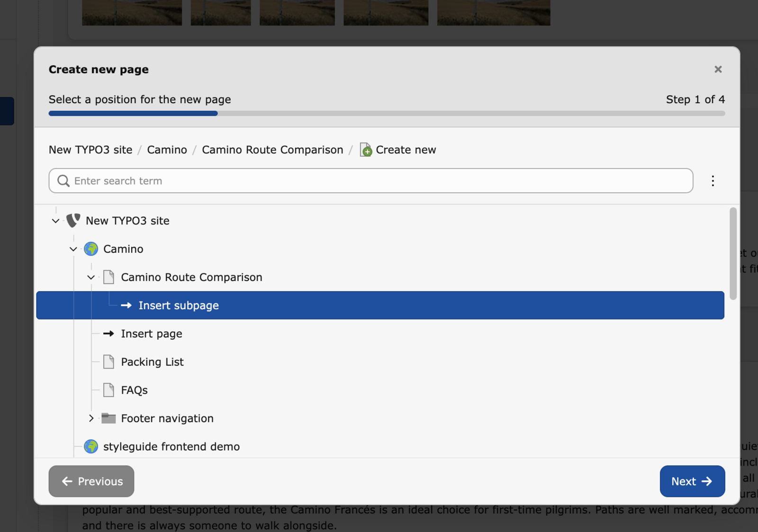Click the styleguide frontend demo globe icon
This screenshot has height=532, width=758.
[91, 446]
